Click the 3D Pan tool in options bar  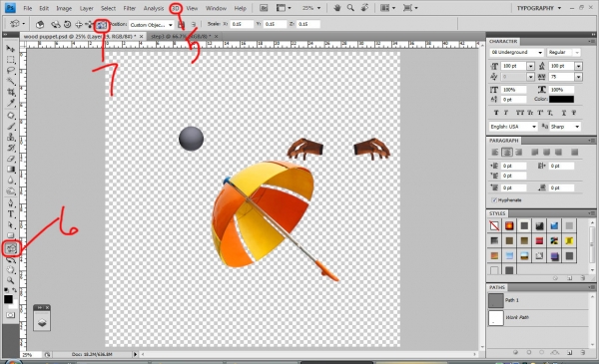tap(78, 25)
